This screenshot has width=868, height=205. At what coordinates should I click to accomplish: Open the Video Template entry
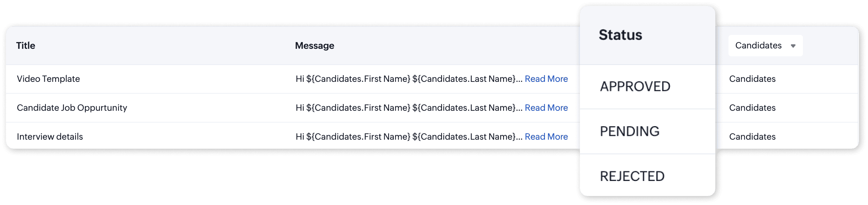(49, 79)
